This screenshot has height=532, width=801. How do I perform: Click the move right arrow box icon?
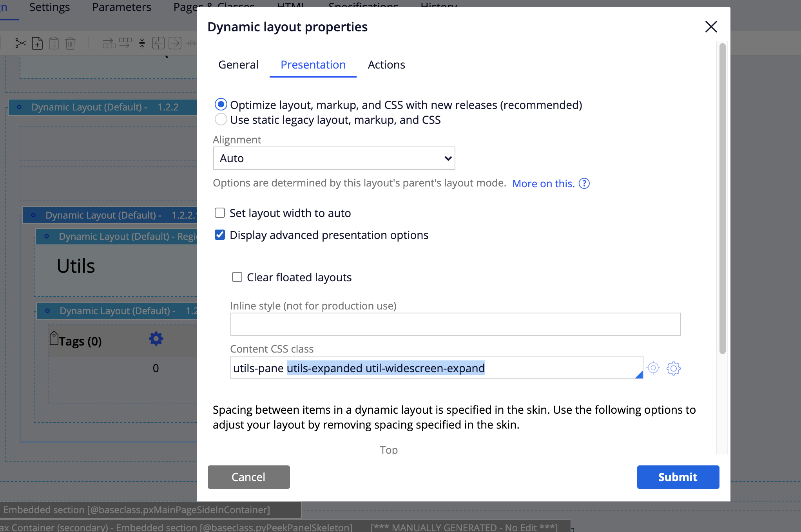[x=175, y=43]
